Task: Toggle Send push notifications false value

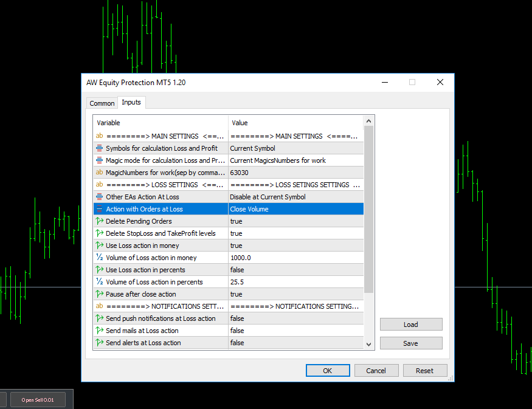Action: (x=296, y=318)
